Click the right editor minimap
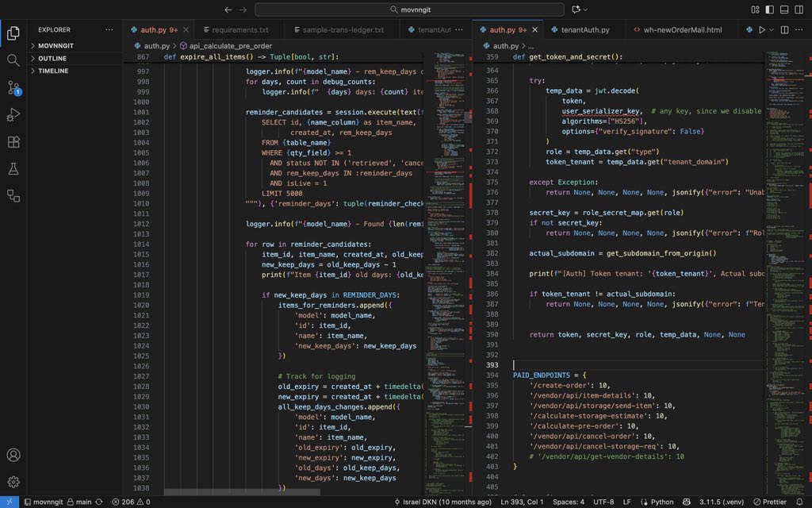This screenshot has height=508, width=812. 786,272
